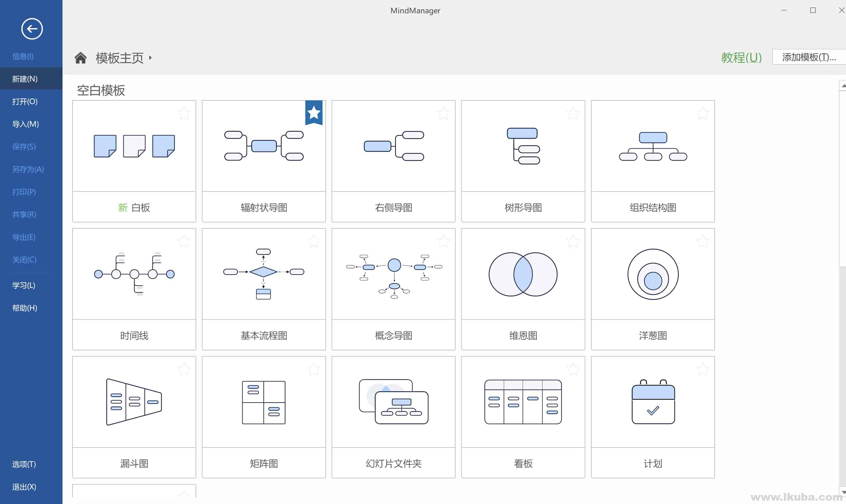Click the scrollbar up arrow
Image resolution: width=846 pixels, height=504 pixels.
click(x=843, y=85)
